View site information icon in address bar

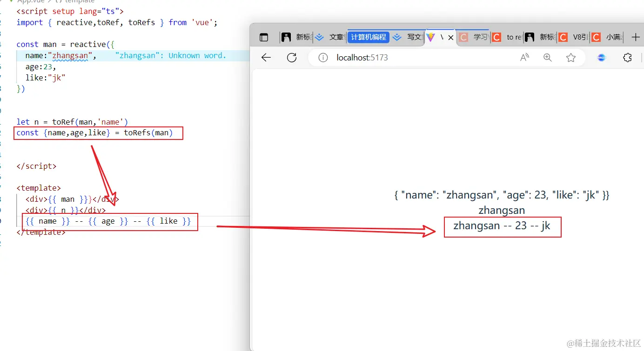pyautogui.click(x=323, y=58)
